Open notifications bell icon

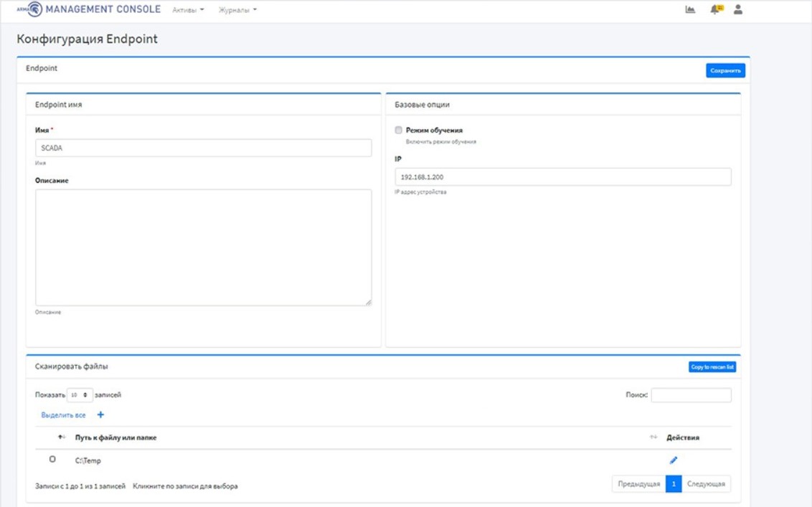tap(714, 10)
